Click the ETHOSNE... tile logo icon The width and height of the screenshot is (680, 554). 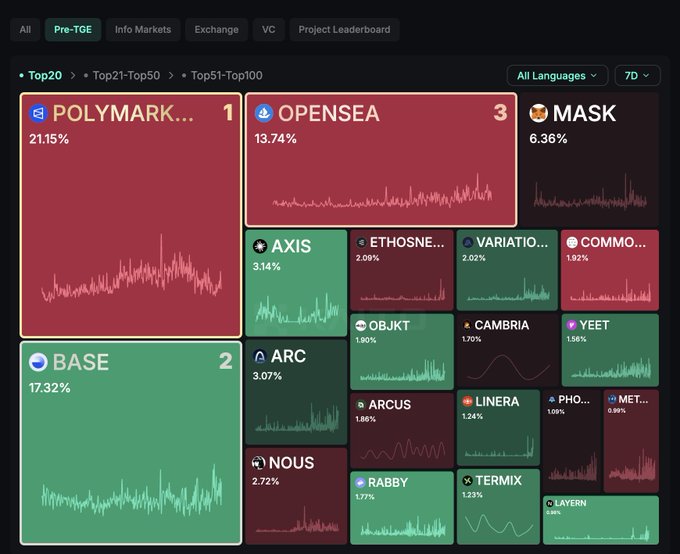tap(361, 243)
